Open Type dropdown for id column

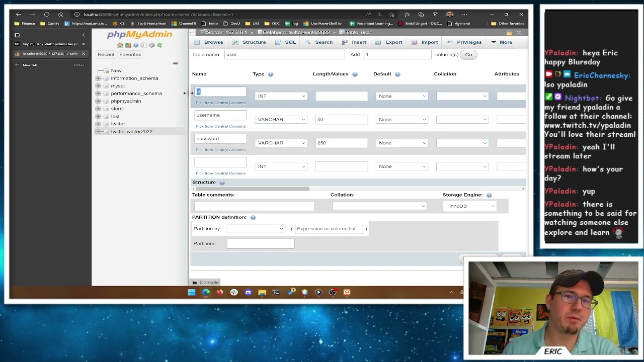[281, 96]
